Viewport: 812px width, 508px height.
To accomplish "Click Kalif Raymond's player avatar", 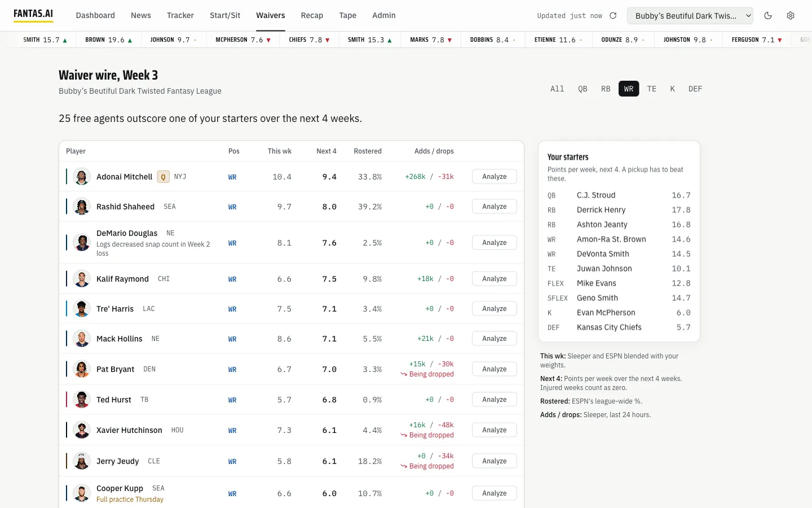I will point(82,279).
